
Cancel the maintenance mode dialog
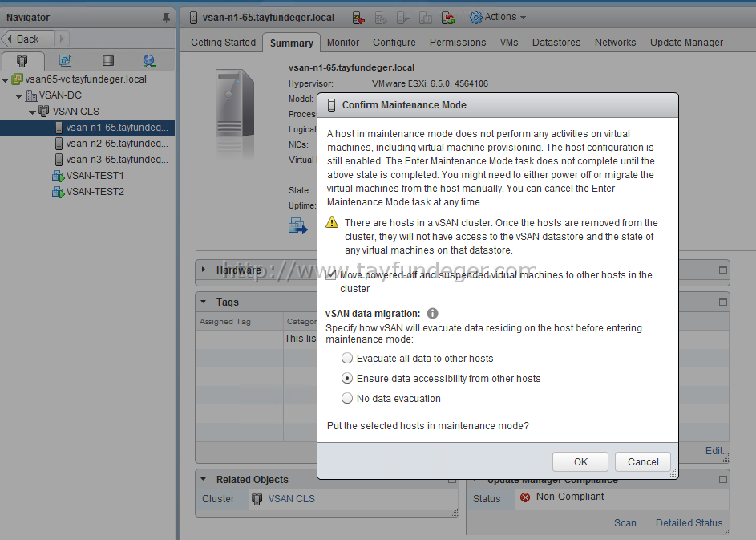(x=643, y=462)
